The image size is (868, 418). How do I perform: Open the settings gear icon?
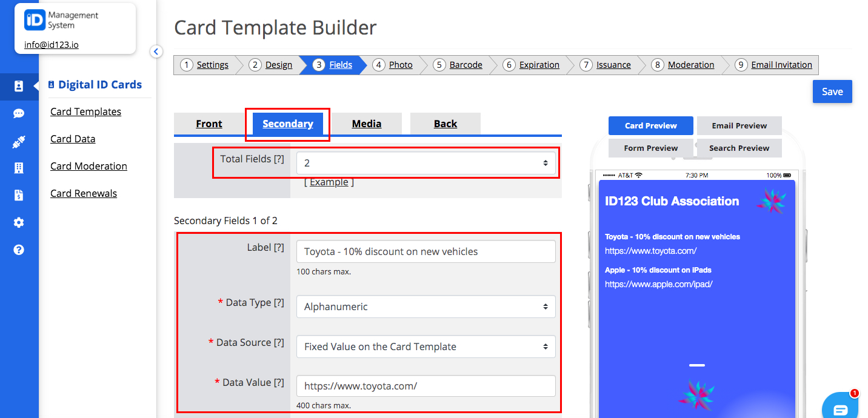click(x=19, y=222)
